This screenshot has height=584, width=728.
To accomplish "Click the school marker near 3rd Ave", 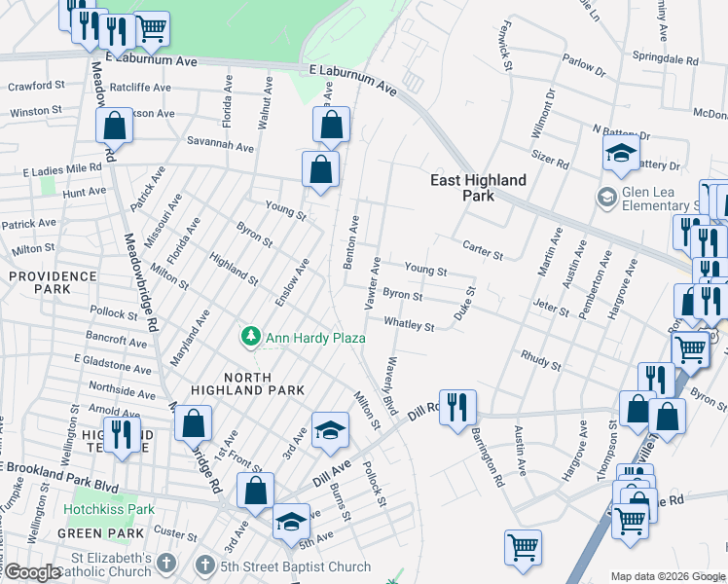I will tap(330, 433).
